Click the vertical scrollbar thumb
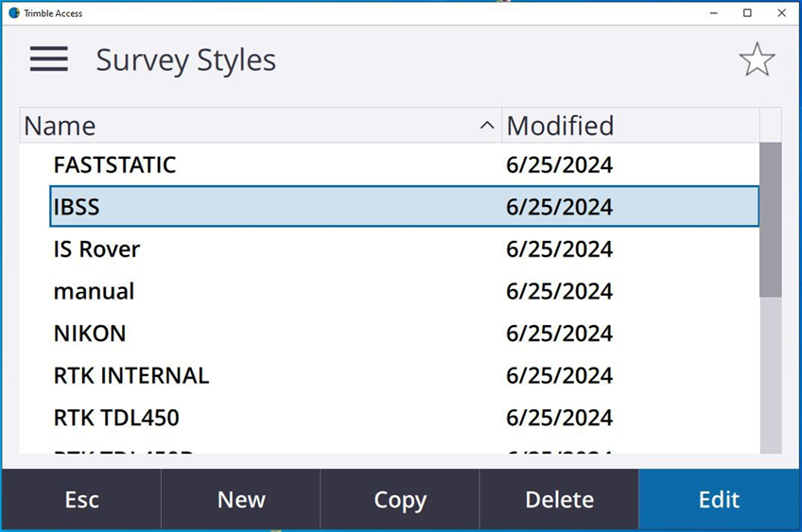The image size is (802, 532). tap(771, 219)
